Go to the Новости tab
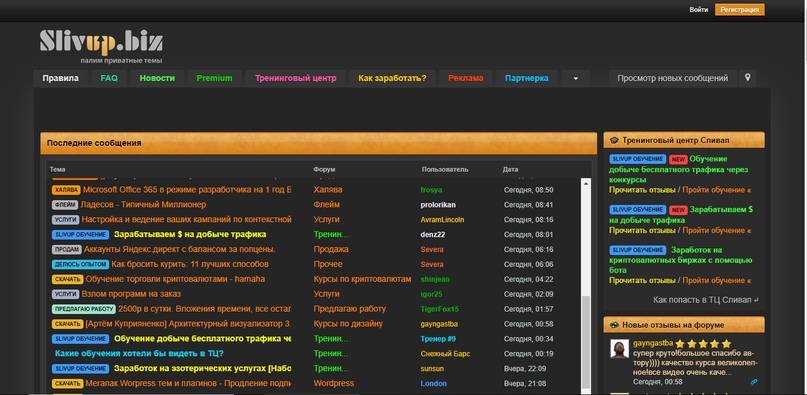Viewport: 807px width, 395px height. tap(157, 78)
